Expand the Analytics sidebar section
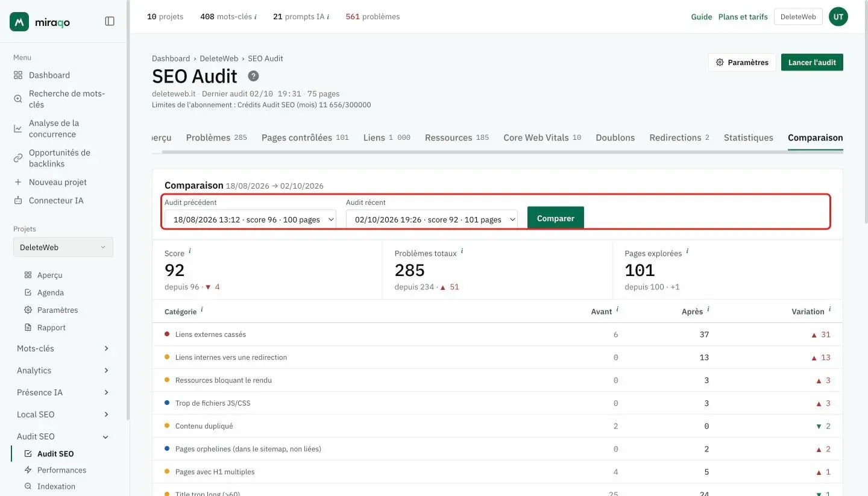 pos(63,371)
